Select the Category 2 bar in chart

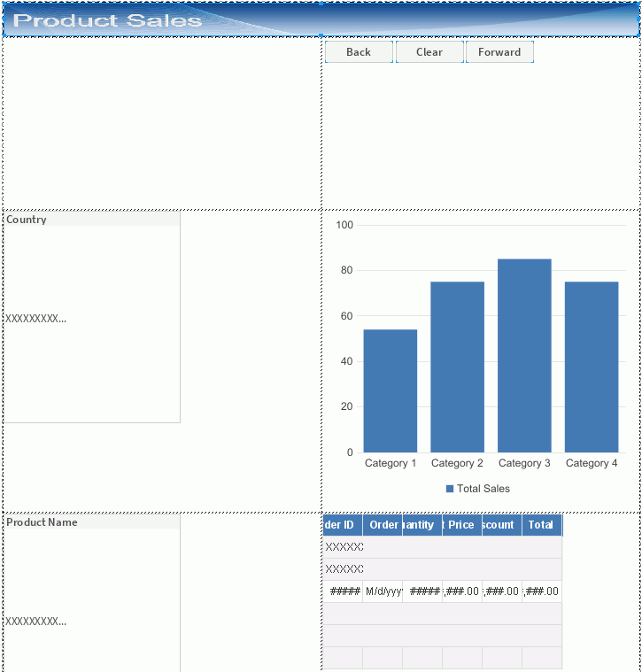point(457,367)
